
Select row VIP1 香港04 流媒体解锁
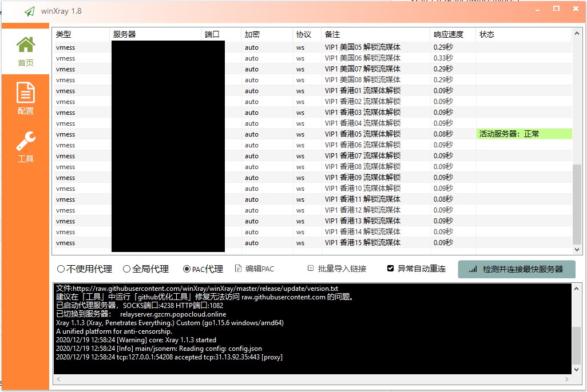[312, 123]
